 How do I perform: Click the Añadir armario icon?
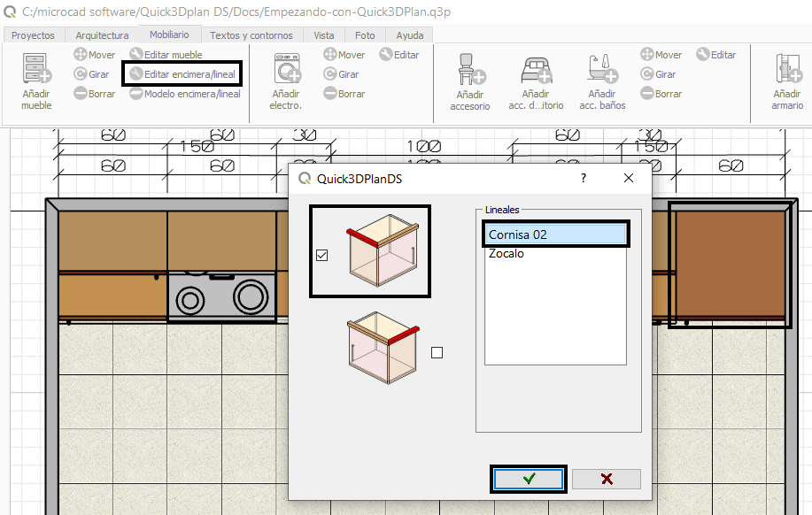point(789,68)
